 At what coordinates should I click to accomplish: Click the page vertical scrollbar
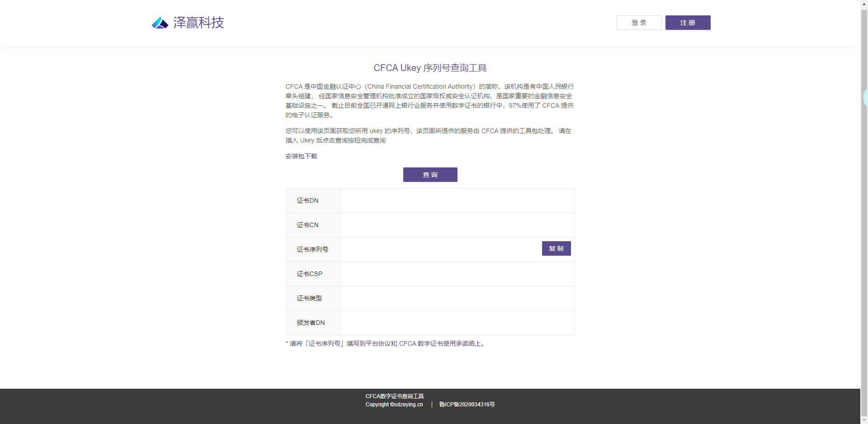click(x=864, y=213)
